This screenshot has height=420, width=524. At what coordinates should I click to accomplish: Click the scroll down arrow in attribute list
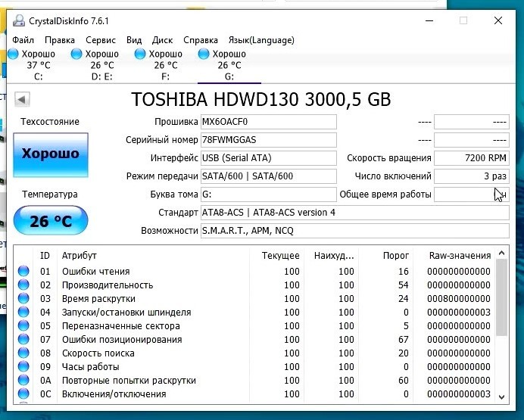click(x=501, y=395)
